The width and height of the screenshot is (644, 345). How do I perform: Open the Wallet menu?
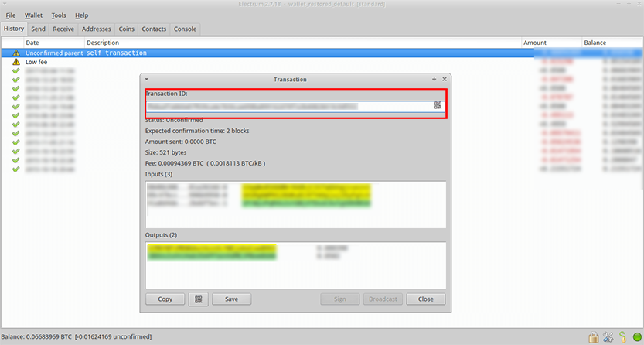click(x=34, y=15)
